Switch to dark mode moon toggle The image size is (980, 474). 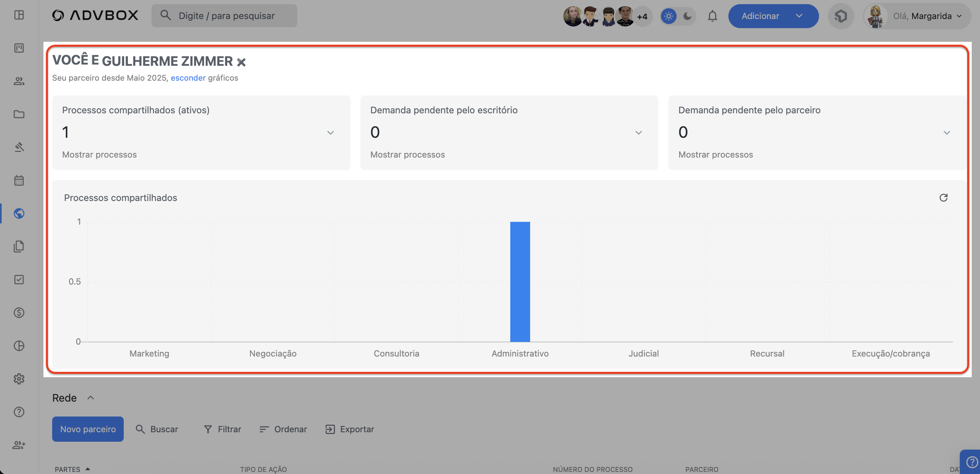tap(687, 16)
